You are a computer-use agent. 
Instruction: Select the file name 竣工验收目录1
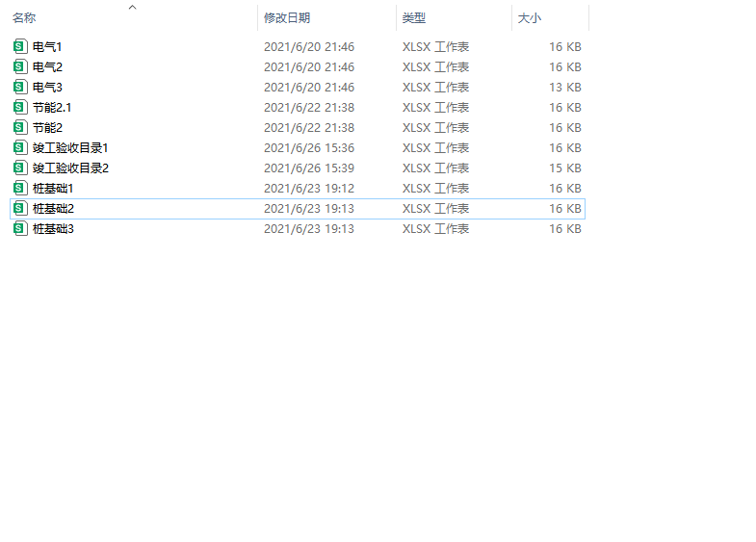coord(70,147)
